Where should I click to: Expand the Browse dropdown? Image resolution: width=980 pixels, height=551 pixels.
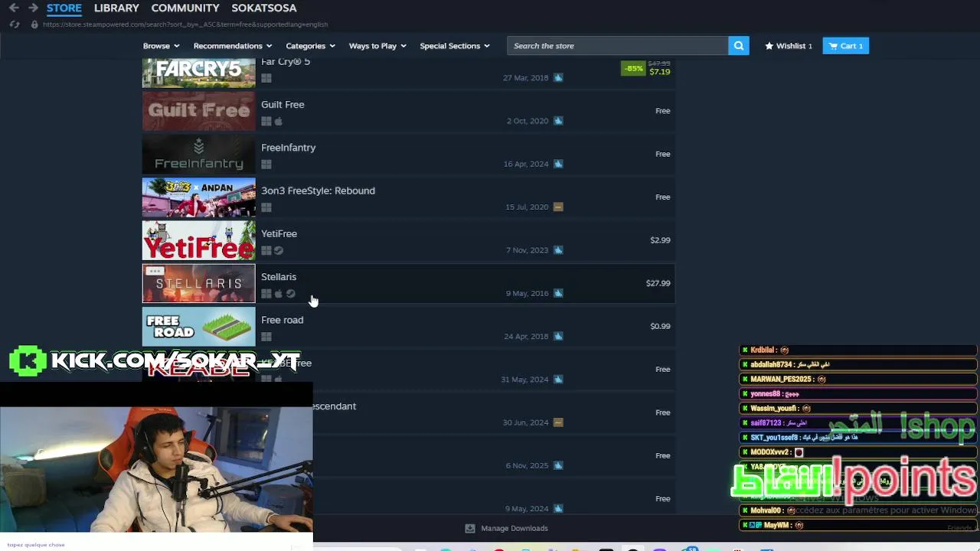[x=161, y=46]
